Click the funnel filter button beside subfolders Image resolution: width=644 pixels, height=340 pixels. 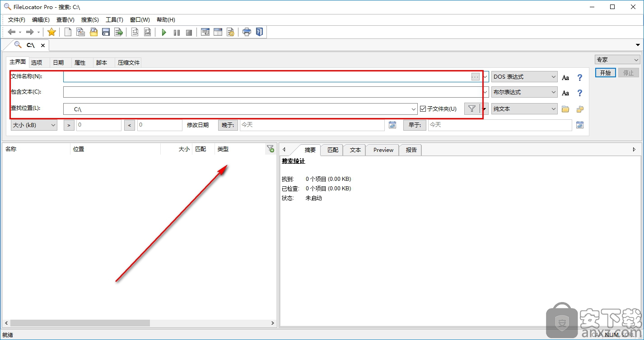click(472, 109)
